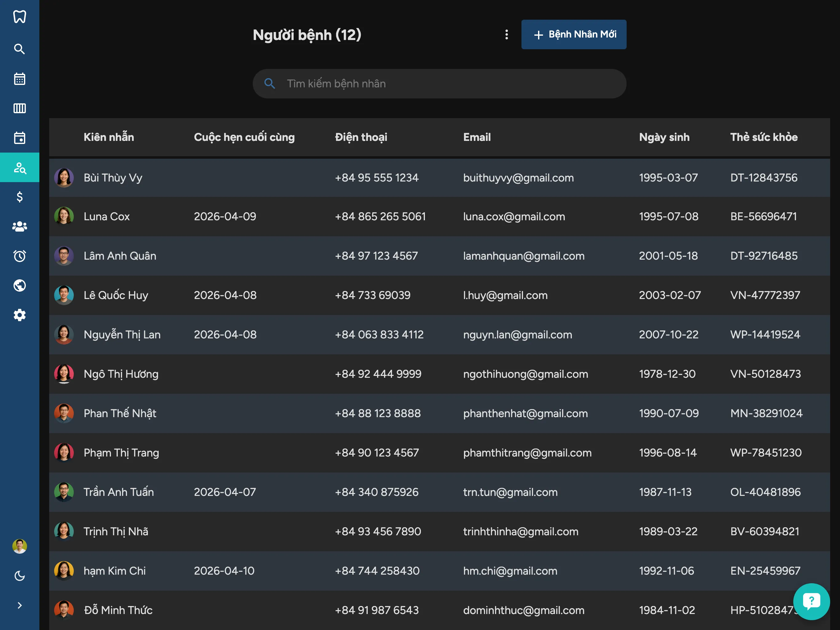Click the Bệnh Nhân Mới button
Screen dimensions: 840x630
point(573,34)
